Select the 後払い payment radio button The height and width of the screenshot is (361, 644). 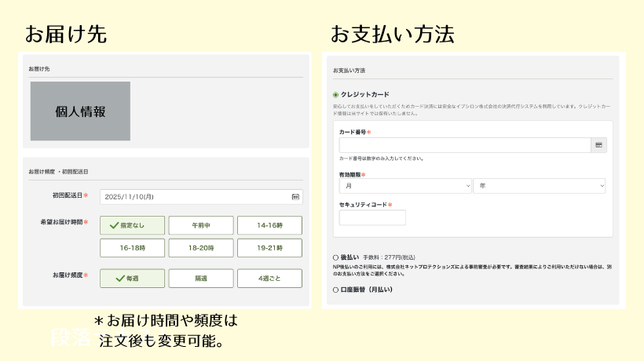[x=336, y=257]
